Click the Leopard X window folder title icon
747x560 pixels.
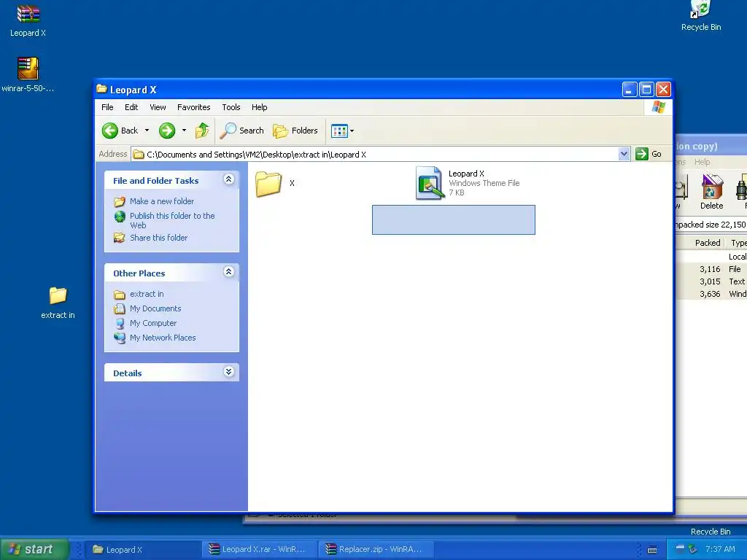click(101, 89)
